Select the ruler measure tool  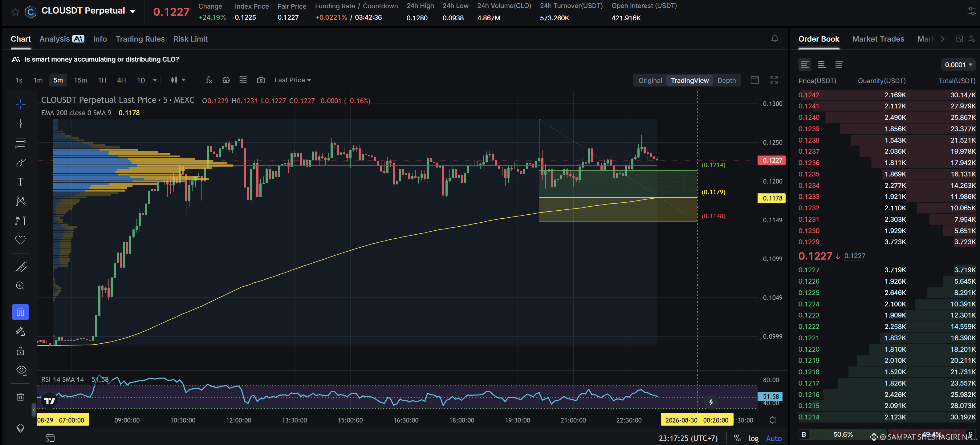[21, 267]
